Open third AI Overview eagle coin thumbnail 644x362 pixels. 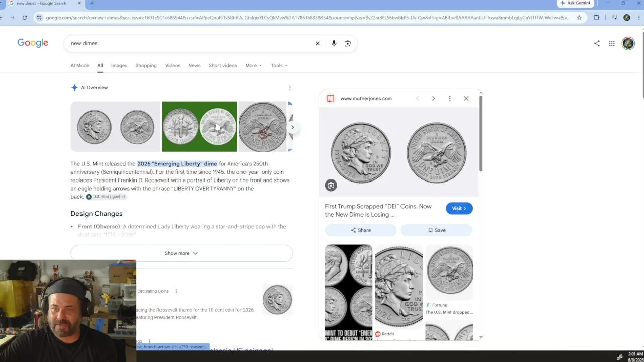pos(262,127)
